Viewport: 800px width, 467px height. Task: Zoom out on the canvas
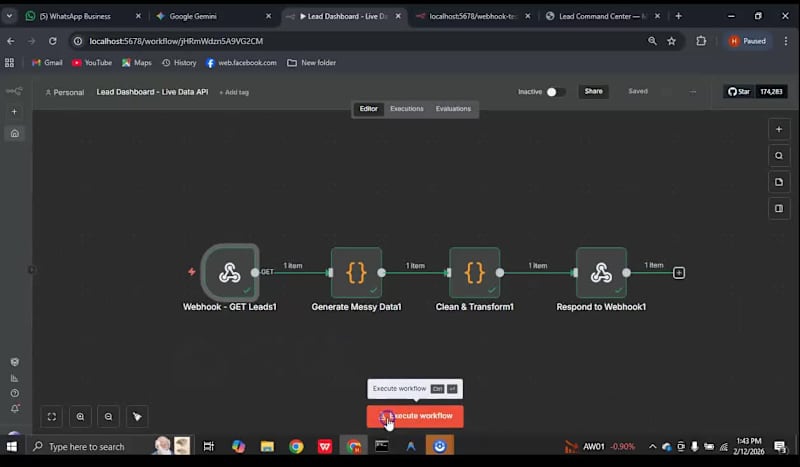tap(108, 416)
